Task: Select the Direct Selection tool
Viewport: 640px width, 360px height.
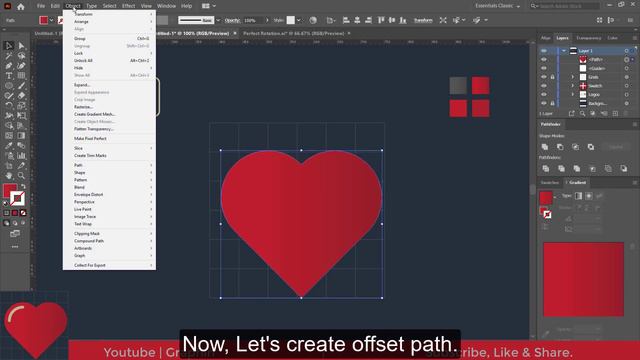Action: point(21,46)
